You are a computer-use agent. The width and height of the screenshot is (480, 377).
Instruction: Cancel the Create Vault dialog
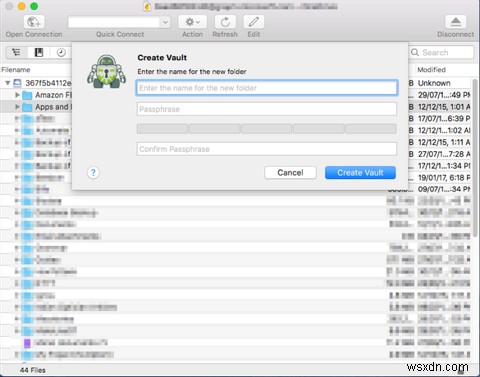tap(290, 173)
